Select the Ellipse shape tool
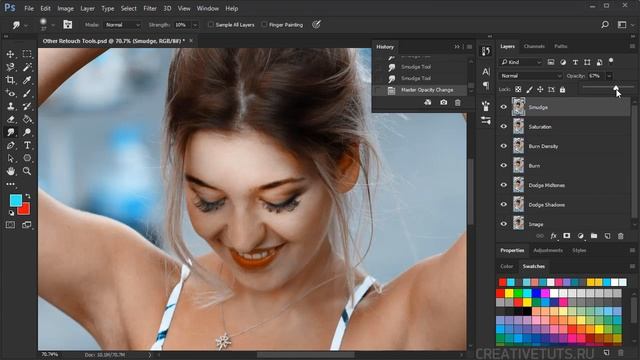This screenshot has height=360, width=640. [x=27, y=158]
